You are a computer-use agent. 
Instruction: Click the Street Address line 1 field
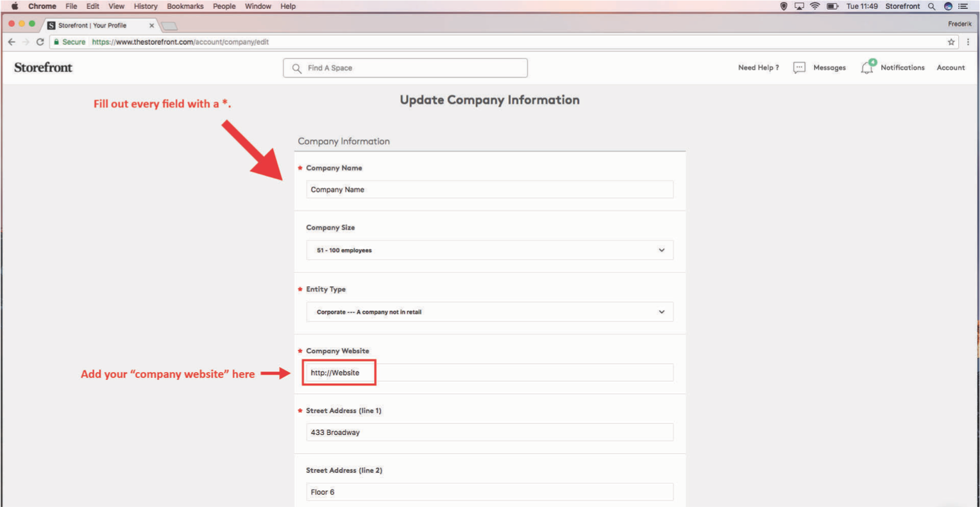pyautogui.click(x=489, y=433)
